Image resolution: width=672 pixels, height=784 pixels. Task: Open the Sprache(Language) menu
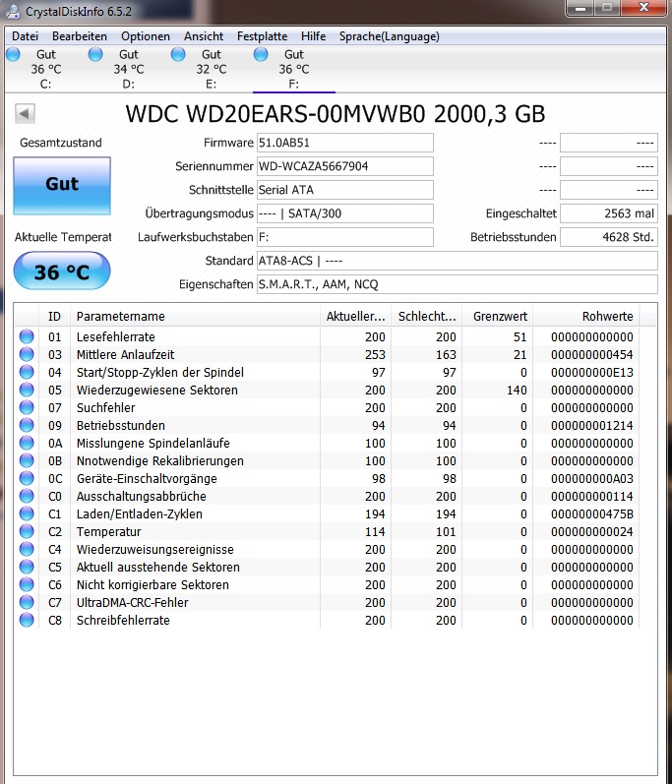[390, 36]
